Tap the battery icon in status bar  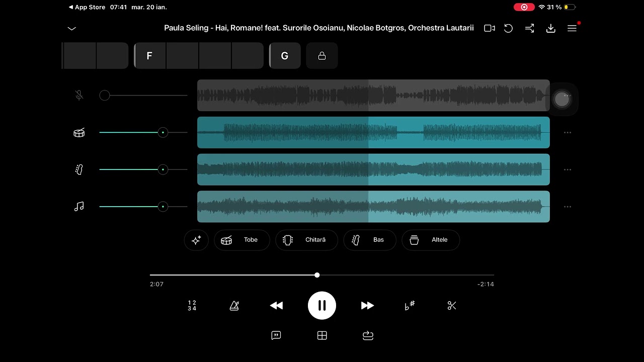570,8
